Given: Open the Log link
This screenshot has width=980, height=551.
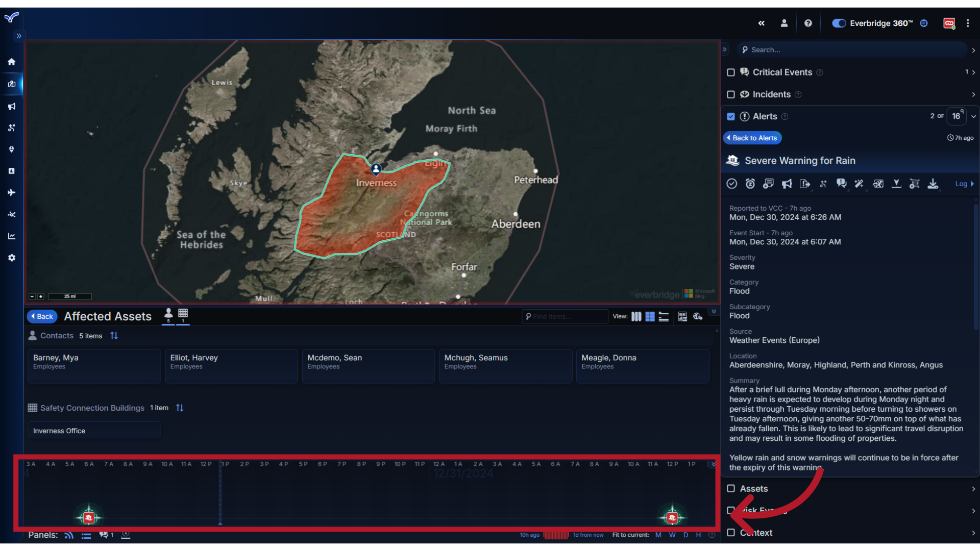Looking at the screenshot, I should (963, 184).
